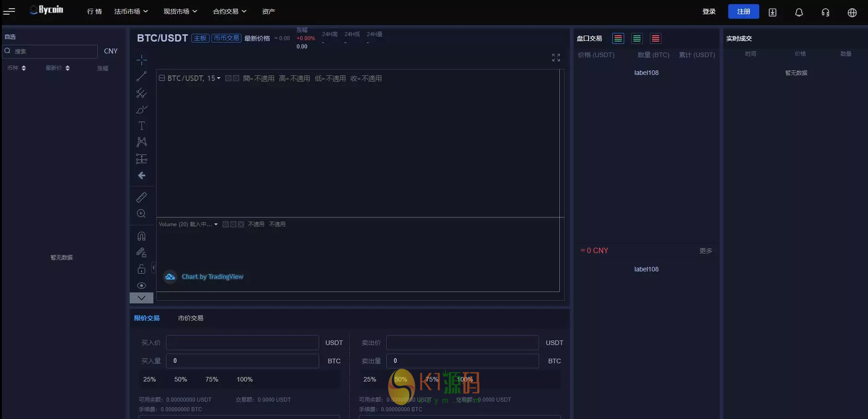868x419 pixels.
Task: Open the hamburger menu icon
Action: (9, 11)
